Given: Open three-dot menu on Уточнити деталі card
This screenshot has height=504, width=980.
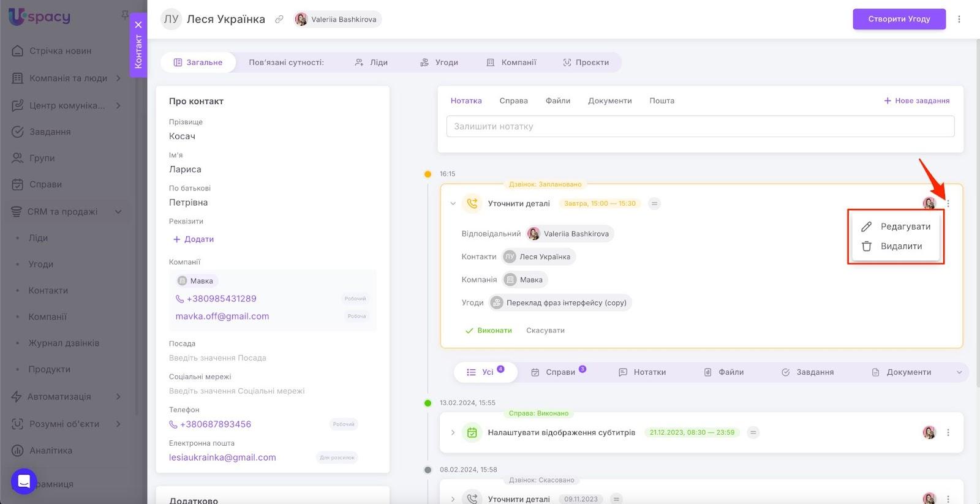Looking at the screenshot, I should 948,203.
